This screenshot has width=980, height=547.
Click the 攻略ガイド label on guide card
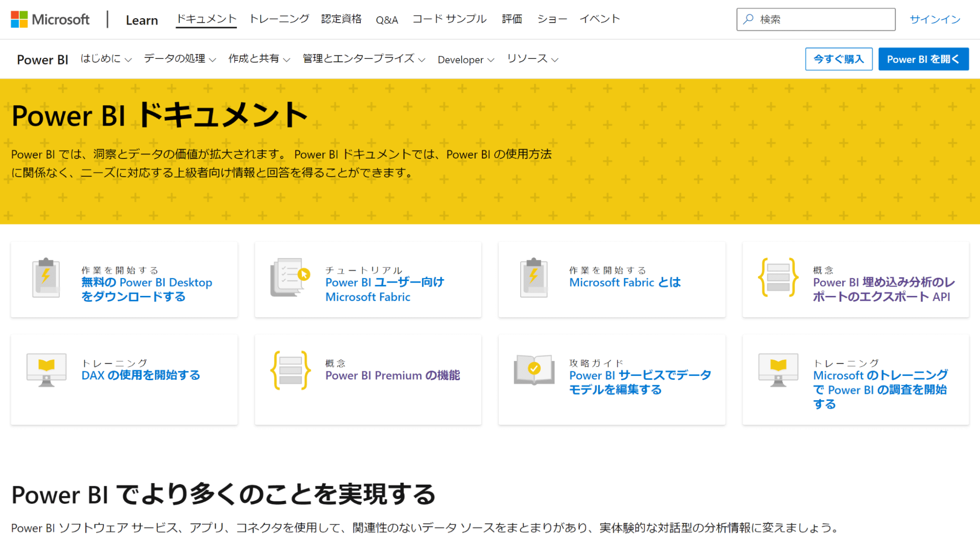tap(597, 363)
